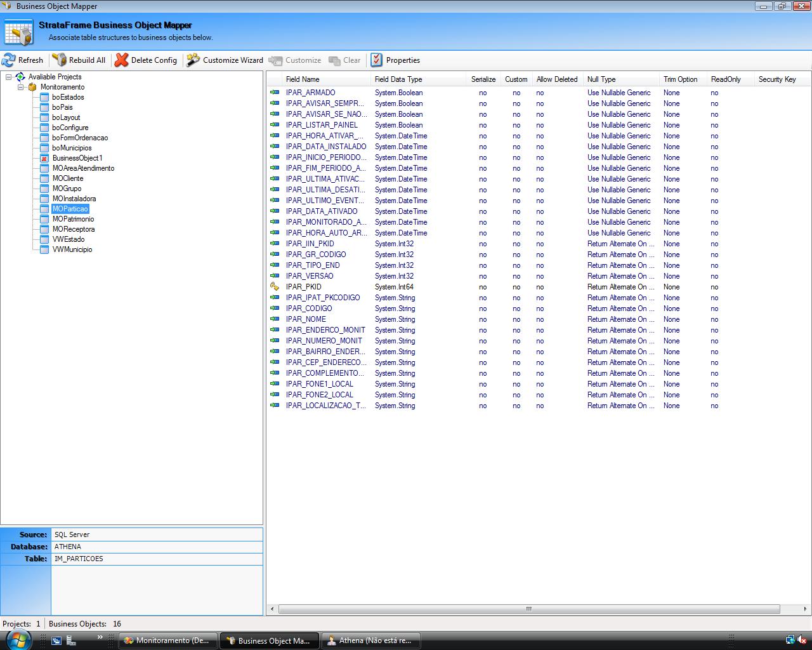Click the Delete Config red X icon
Viewport: 812px width, 650px height.
click(x=121, y=60)
